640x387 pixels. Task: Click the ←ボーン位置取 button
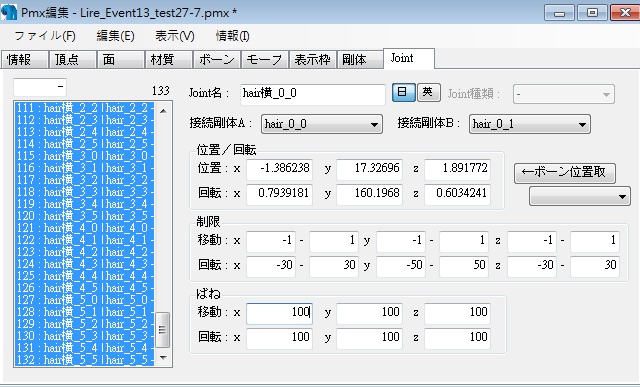point(565,173)
